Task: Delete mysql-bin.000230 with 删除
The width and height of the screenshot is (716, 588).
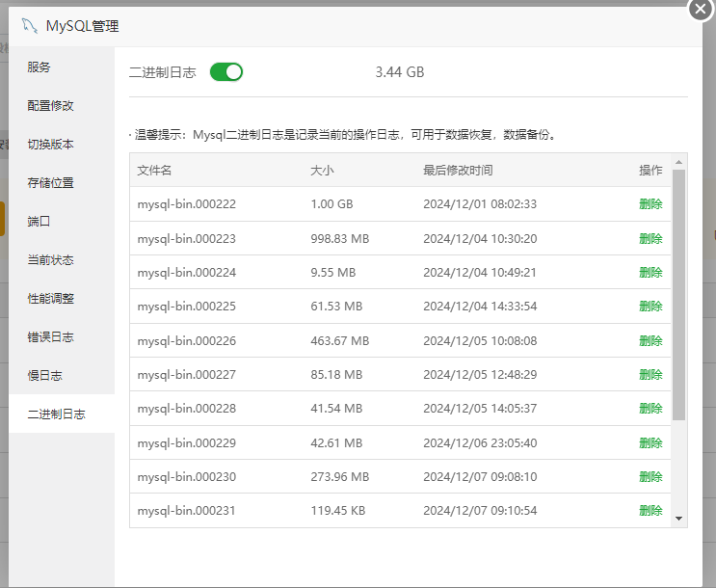Action: coord(650,476)
